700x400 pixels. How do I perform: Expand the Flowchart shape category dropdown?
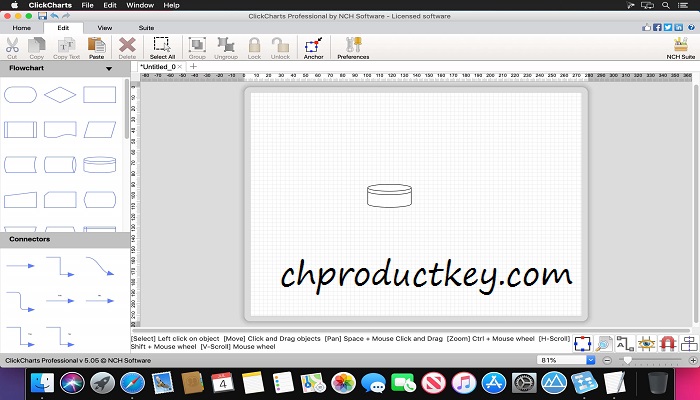point(108,69)
